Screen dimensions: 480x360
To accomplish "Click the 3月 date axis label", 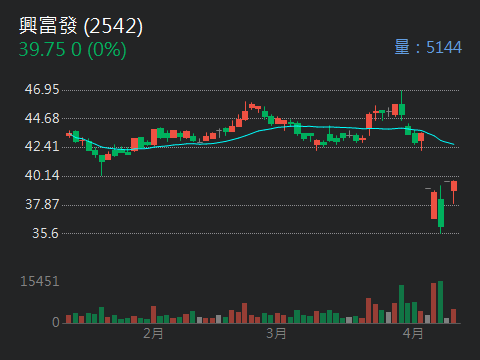I will pos(276,333).
